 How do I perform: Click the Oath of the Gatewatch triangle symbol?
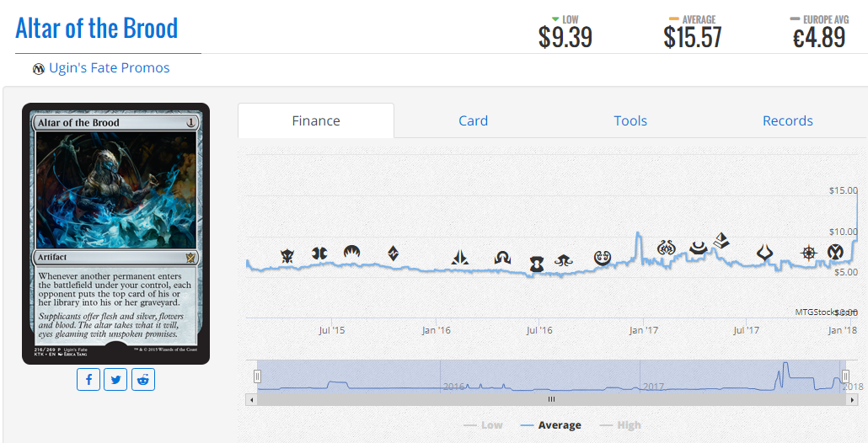460,257
